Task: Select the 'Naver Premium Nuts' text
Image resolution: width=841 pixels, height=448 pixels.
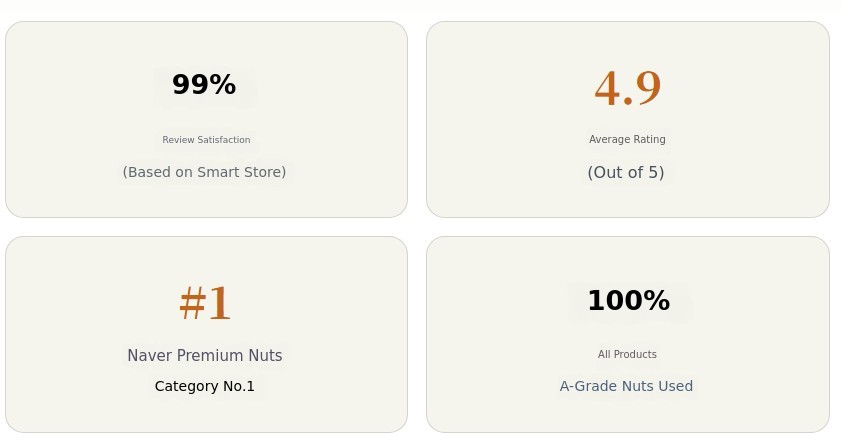Action: pos(205,355)
